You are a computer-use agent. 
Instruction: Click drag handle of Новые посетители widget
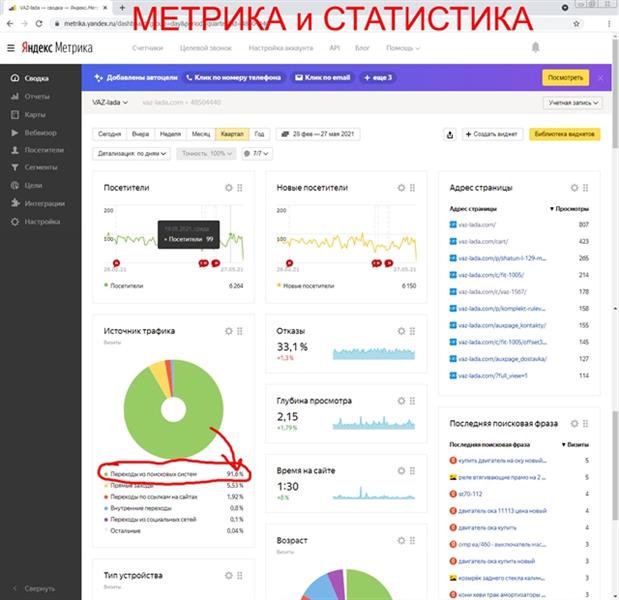pos(413,188)
